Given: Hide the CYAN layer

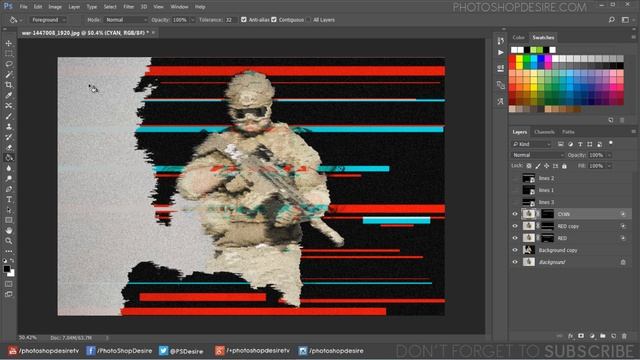Looking at the screenshot, I should pos(515,214).
